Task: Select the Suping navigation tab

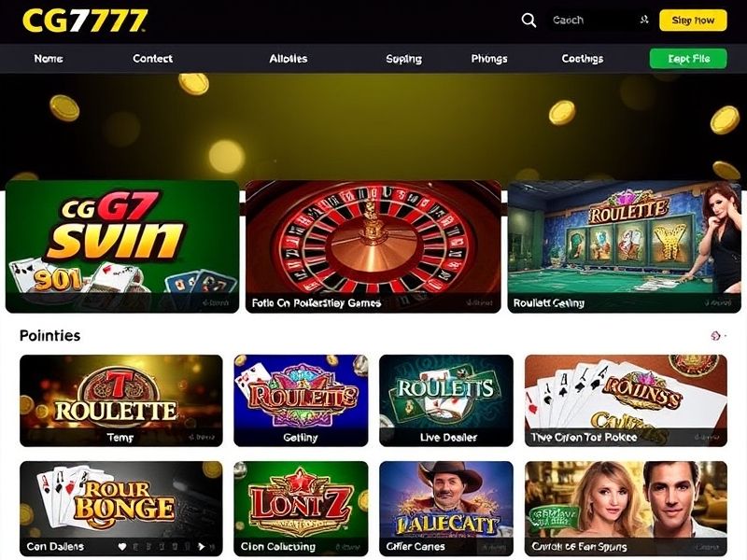Action: pyautogui.click(x=404, y=59)
